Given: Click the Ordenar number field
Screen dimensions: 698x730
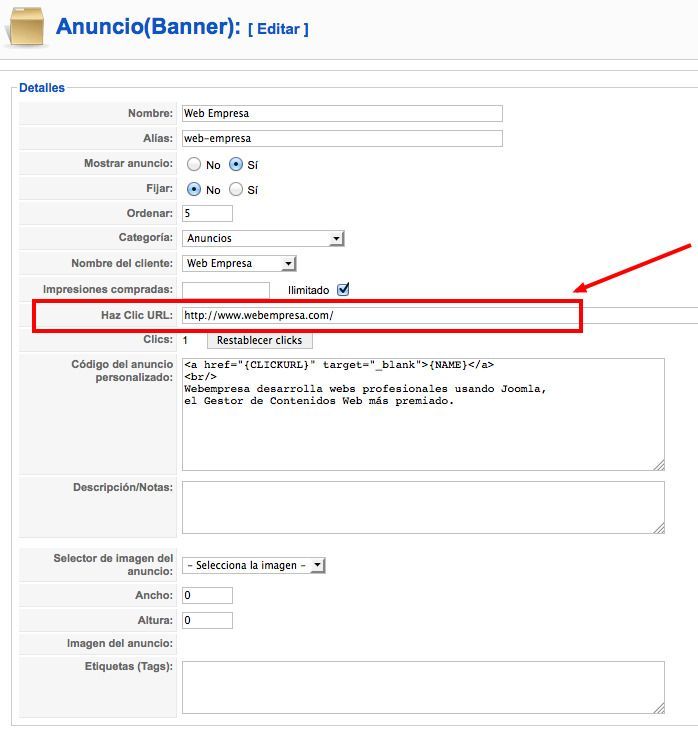Looking at the screenshot, I should point(207,213).
